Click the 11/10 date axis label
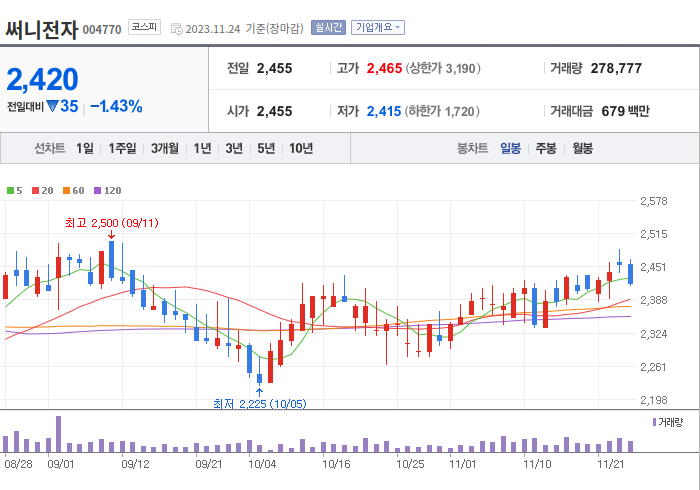This screenshot has width=700, height=490. pos(537,464)
